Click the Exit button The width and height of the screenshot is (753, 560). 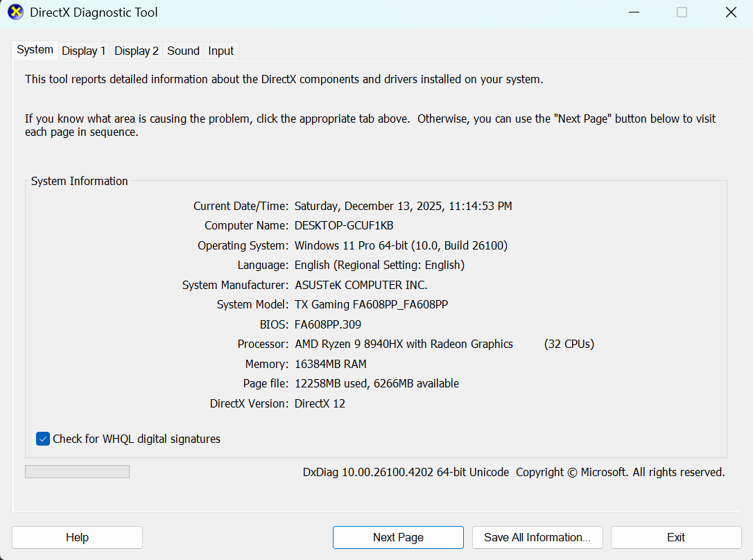click(676, 537)
